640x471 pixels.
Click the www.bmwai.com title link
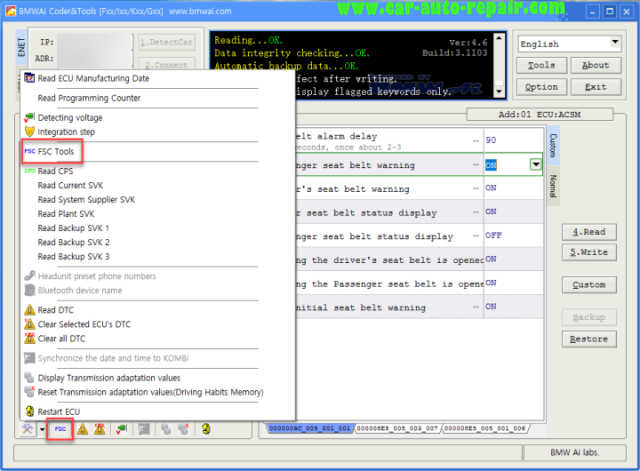[x=200, y=11]
